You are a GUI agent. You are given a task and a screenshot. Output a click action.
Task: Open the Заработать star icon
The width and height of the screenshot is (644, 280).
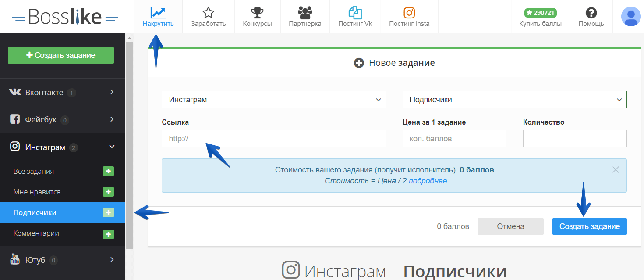click(x=209, y=12)
